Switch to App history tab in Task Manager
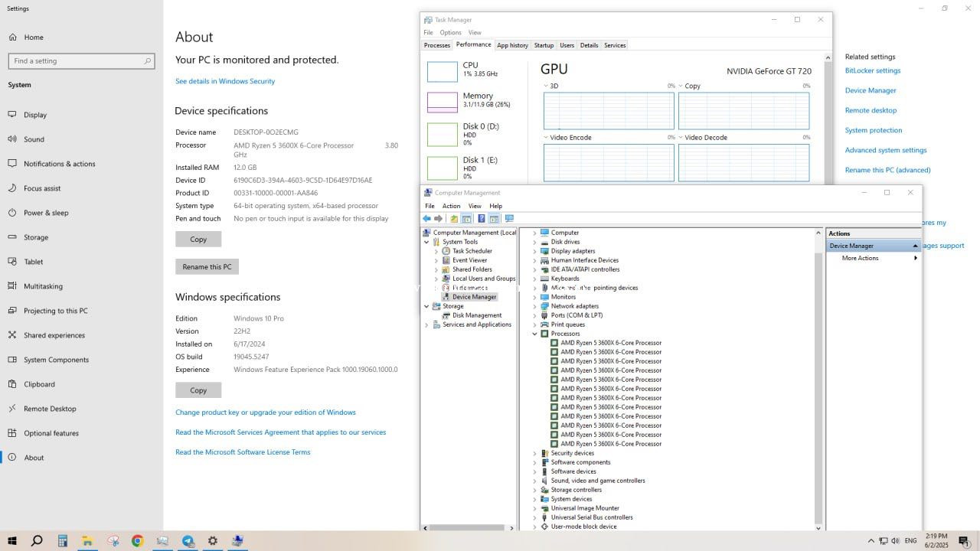Screen dimensions: 980x551 (512, 45)
